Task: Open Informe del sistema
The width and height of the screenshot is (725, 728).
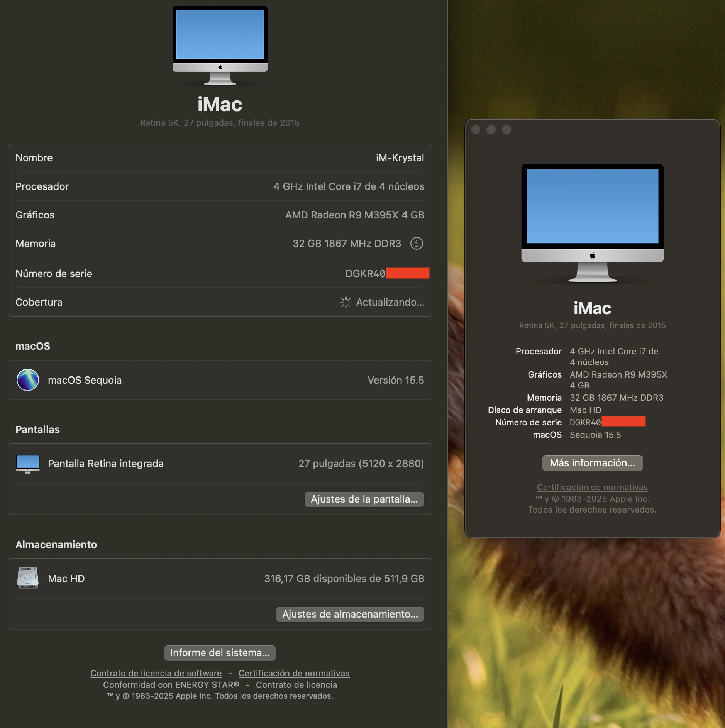Action: [220, 653]
